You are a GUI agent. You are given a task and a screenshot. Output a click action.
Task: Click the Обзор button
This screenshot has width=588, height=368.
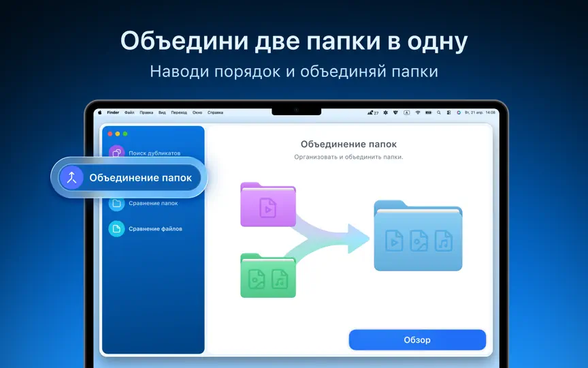click(417, 340)
